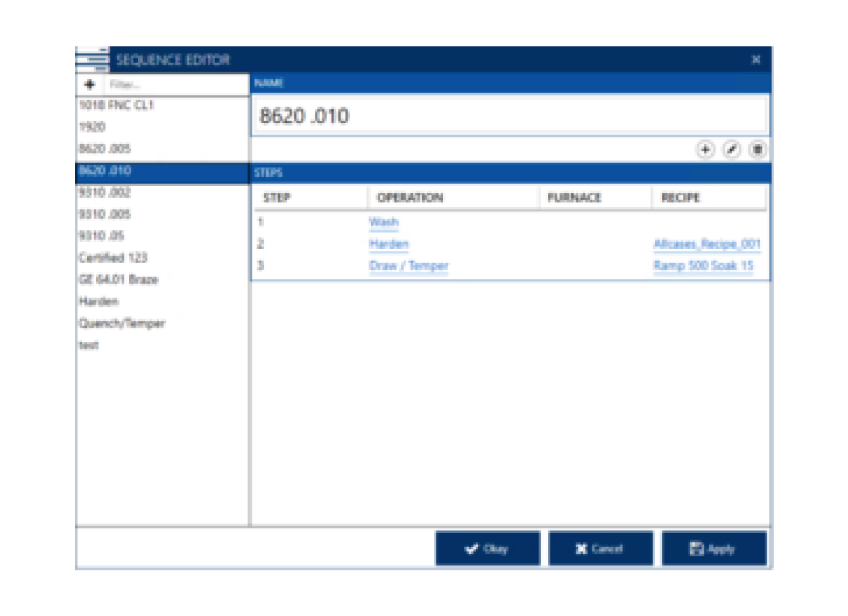Open the Wash operation link
This screenshot has width=848, height=616.
coord(384,221)
